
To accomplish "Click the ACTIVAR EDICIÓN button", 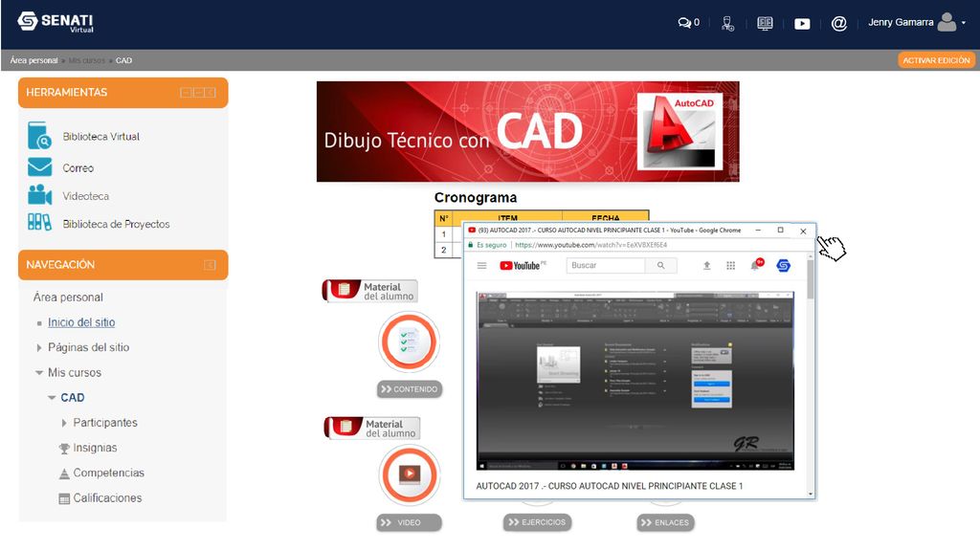I will [936, 60].
